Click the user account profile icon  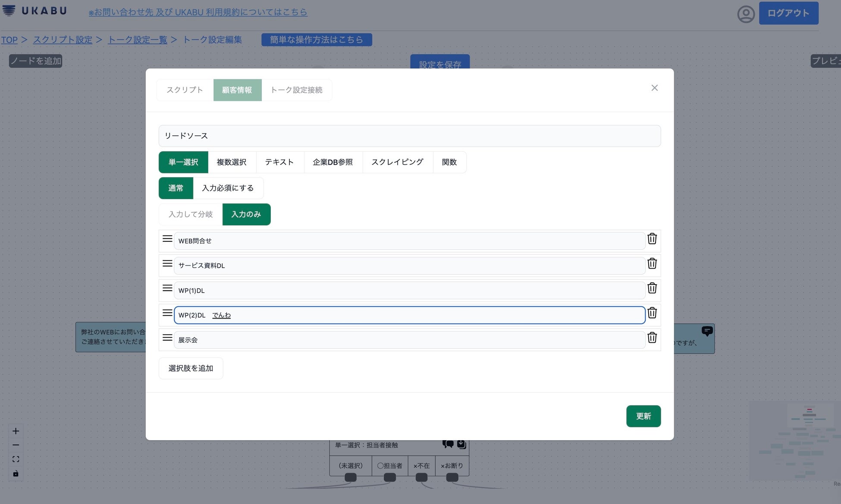coord(746,14)
